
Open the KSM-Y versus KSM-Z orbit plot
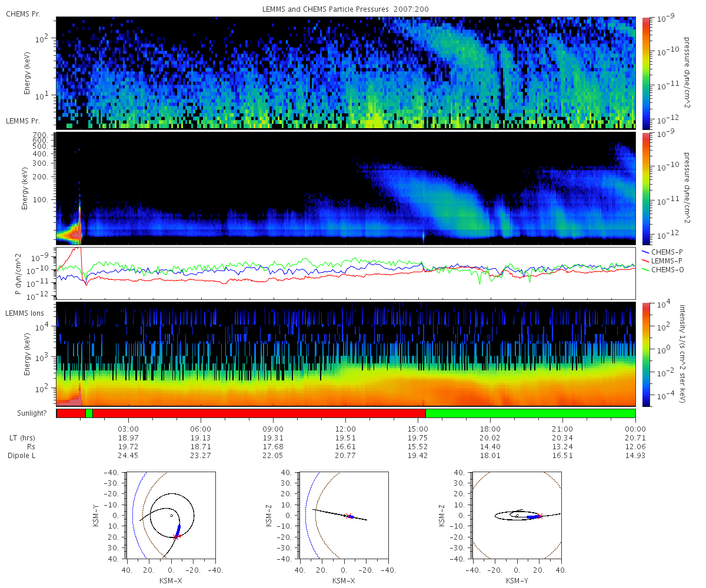pos(517,515)
